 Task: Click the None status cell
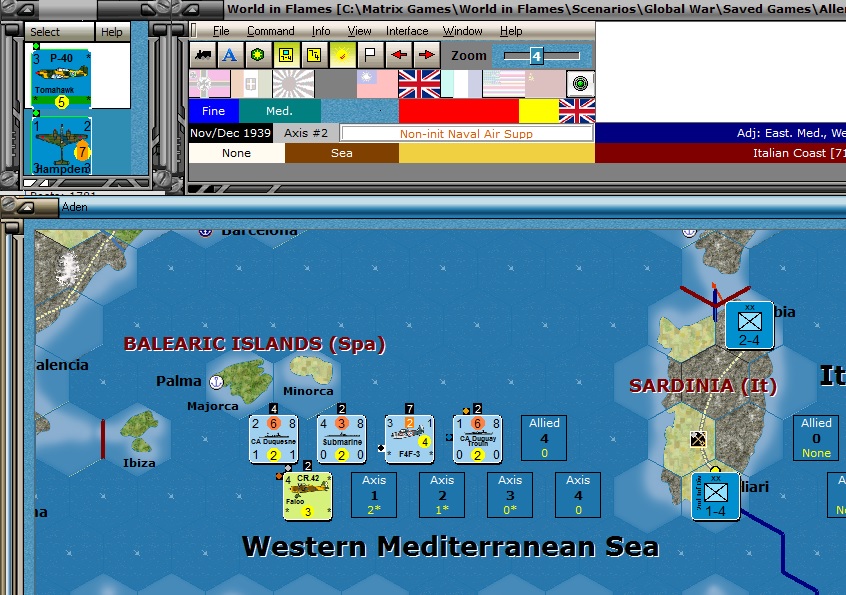point(236,153)
